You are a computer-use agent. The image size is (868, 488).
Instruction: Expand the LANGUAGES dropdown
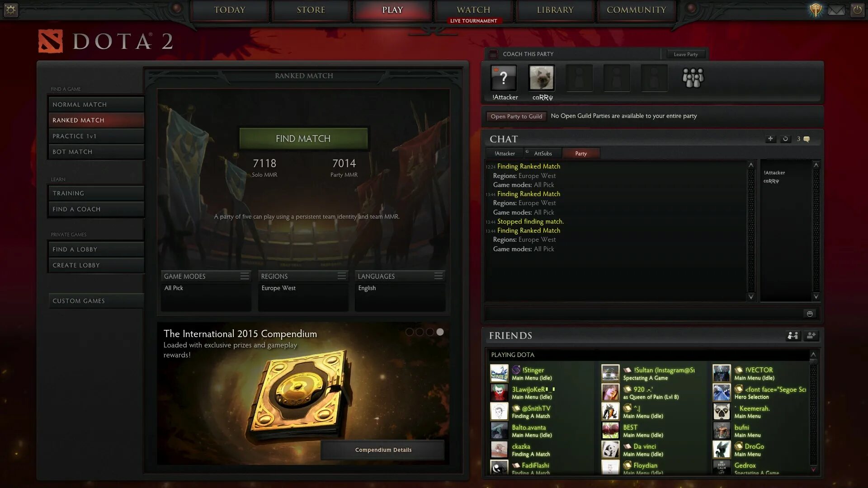438,275
